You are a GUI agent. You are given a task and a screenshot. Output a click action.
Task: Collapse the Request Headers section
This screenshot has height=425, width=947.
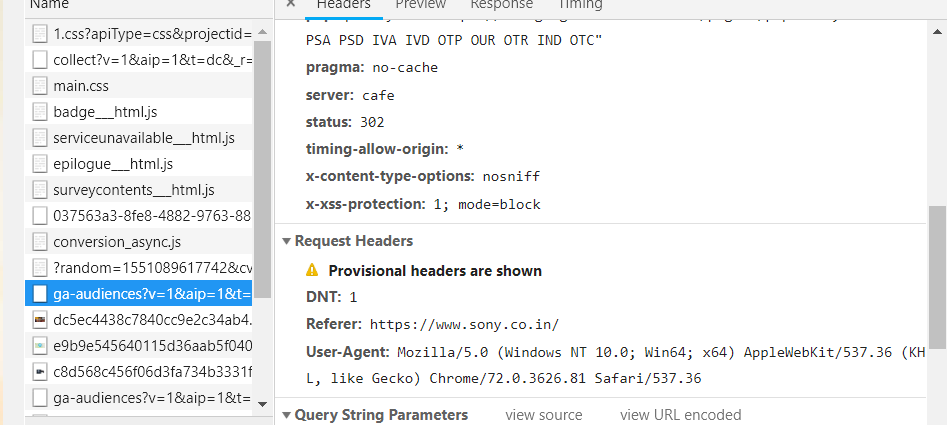(x=287, y=241)
